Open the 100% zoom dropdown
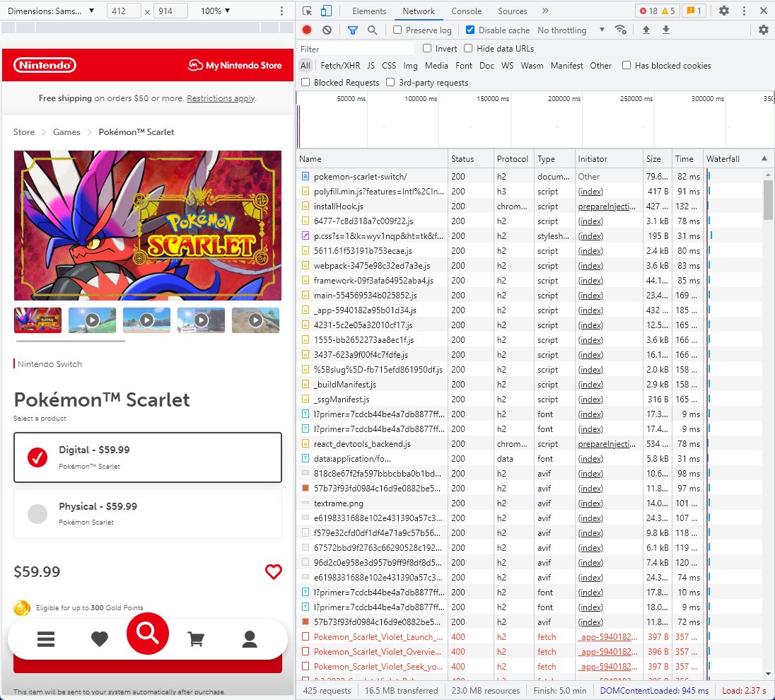 click(215, 11)
